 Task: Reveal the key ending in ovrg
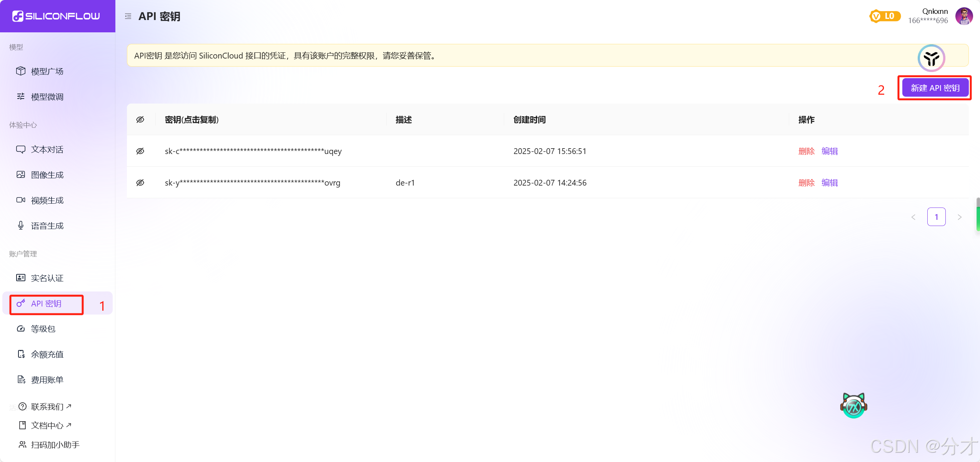tap(140, 183)
